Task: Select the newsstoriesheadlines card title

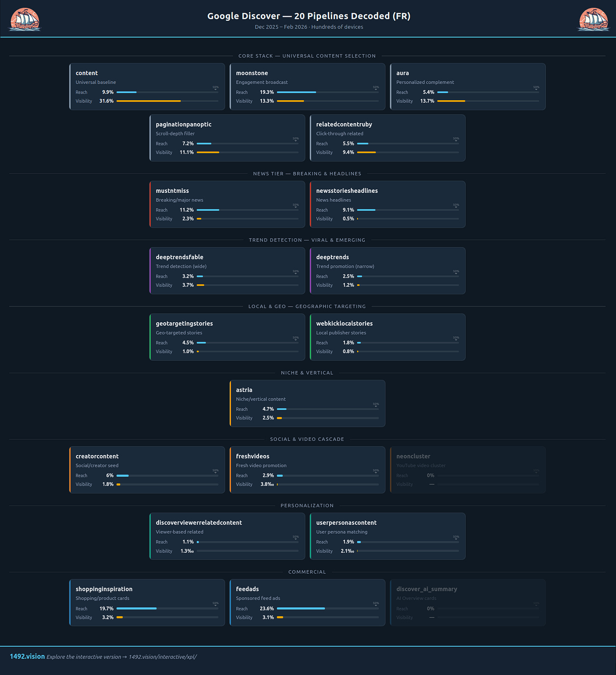Action: [x=347, y=191]
